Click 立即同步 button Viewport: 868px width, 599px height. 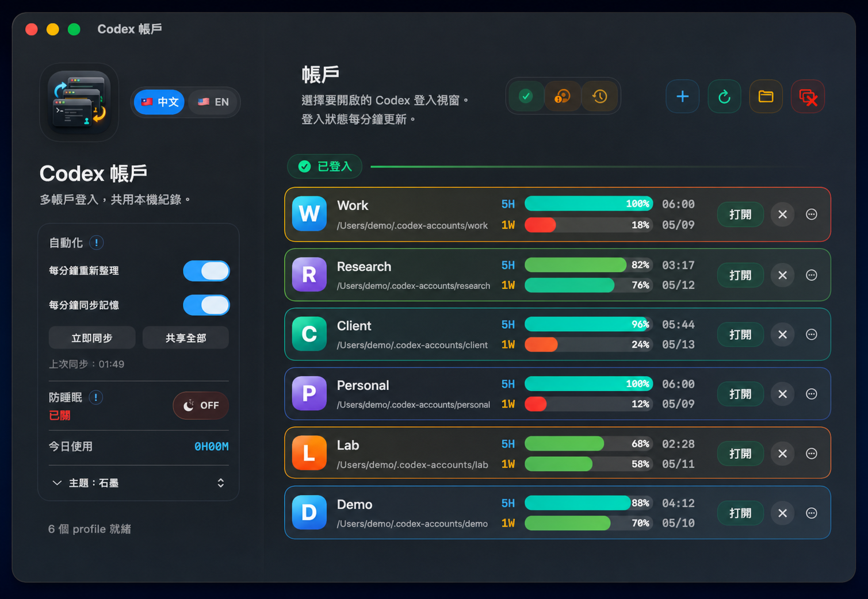pyautogui.click(x=92, y=338)
